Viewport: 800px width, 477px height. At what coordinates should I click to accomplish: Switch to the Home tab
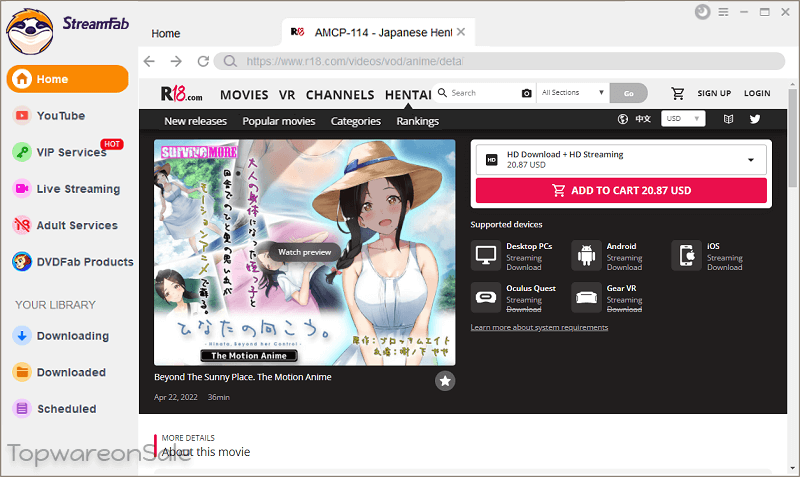pyautogui.click(x=165, y=34)
